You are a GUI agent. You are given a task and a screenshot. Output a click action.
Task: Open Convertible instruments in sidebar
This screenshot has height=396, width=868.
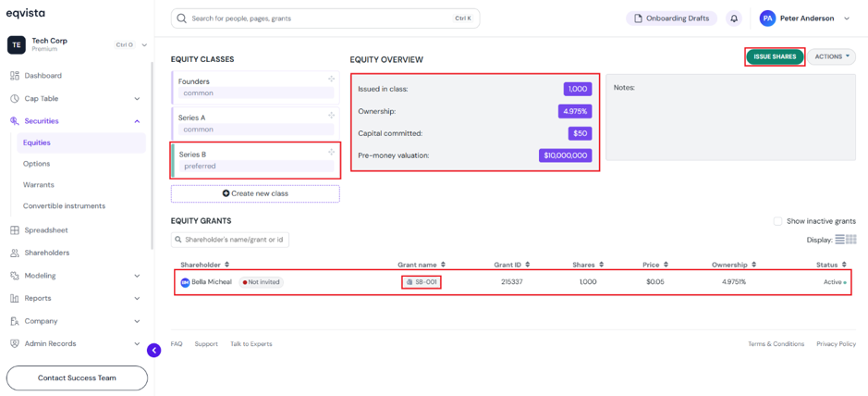click(64, 206)
